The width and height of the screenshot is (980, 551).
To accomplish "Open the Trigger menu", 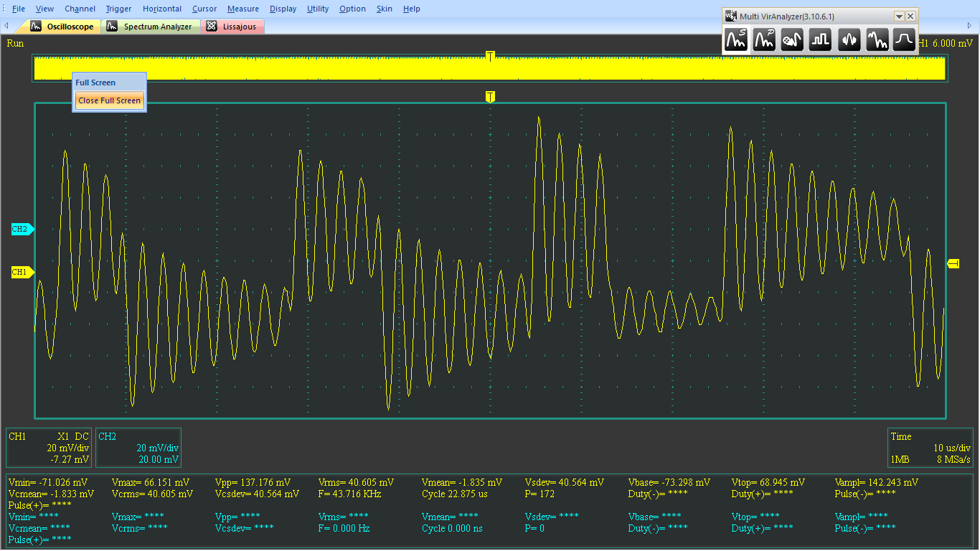I will [x=118, y=9].
